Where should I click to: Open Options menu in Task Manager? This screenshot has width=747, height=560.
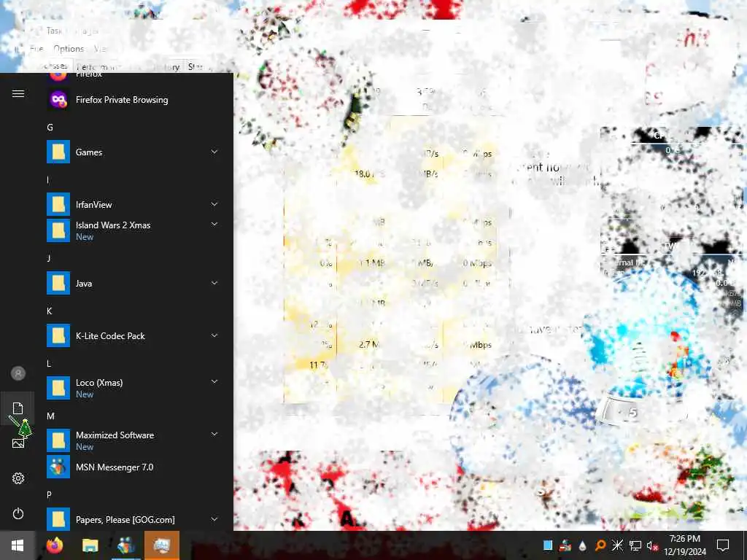pos(69,49)
